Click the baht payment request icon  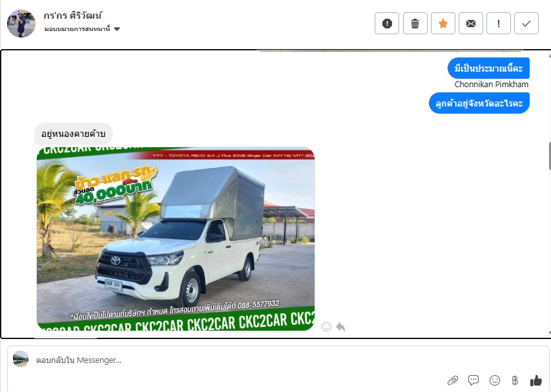coord(515,380)
